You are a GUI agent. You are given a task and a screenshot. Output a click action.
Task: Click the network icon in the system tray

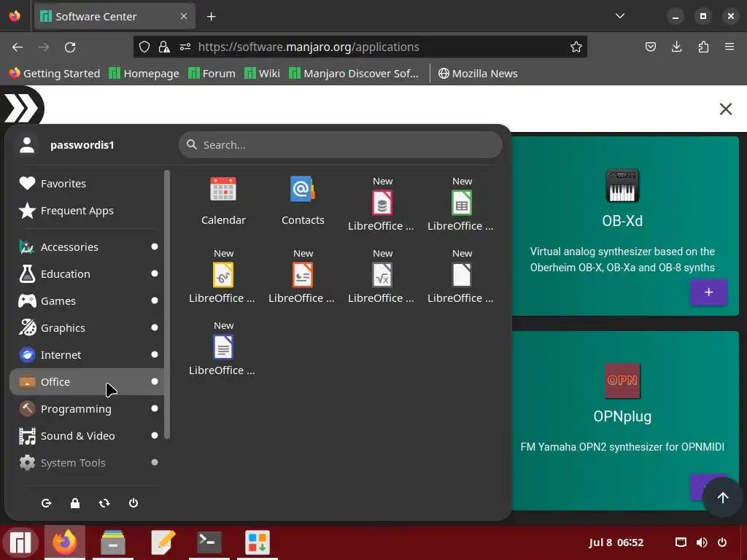pyautogui.click(x=681, y=542)
